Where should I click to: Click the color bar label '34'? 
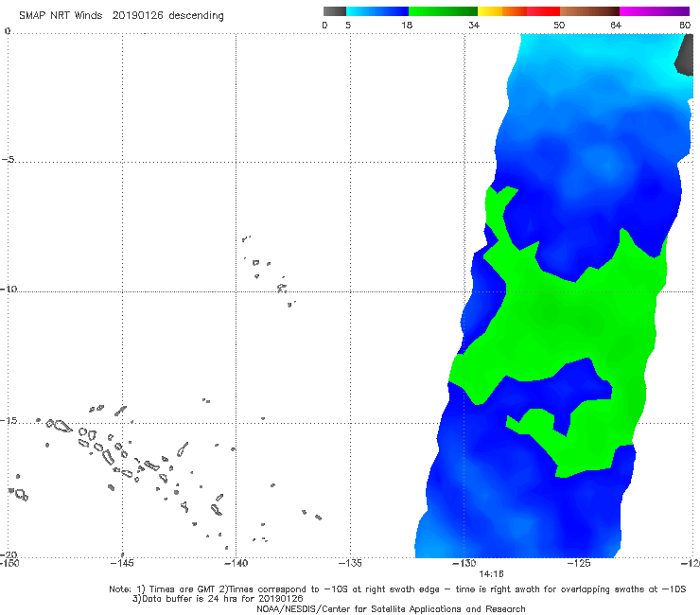[474, 25]
